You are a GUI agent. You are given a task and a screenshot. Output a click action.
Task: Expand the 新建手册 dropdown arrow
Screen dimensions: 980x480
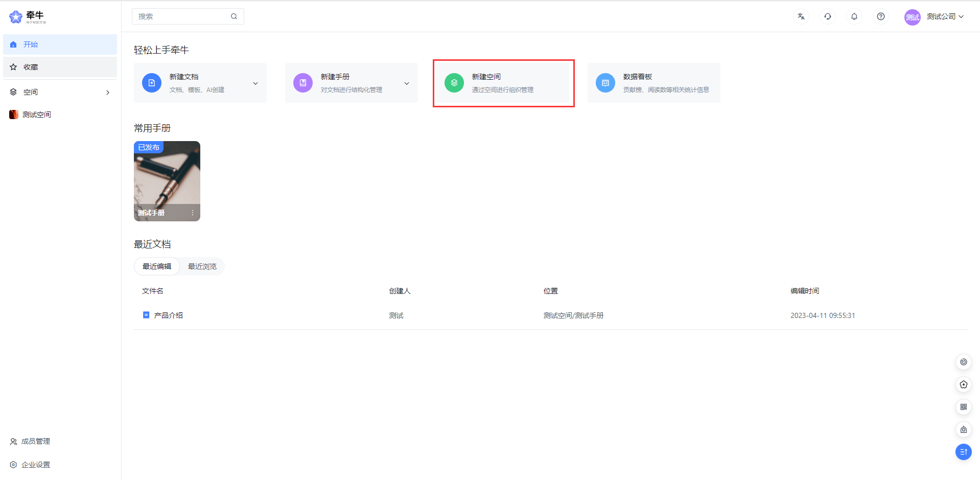407,83
